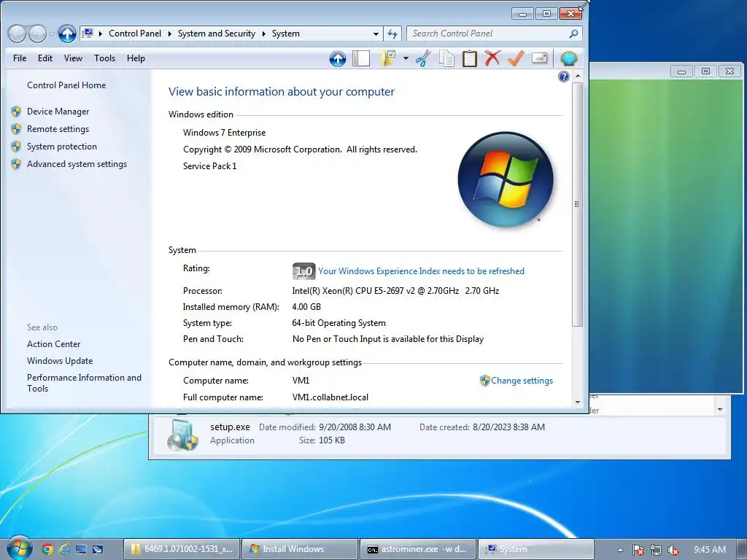747x560 pixels.
Task: Click the dropdown arrow in background window
Action: tap(720, 410)
